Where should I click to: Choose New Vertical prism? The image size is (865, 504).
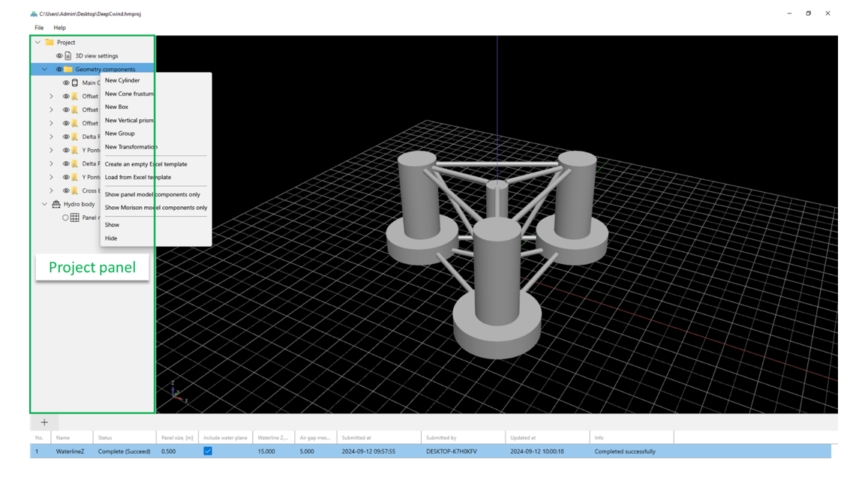[129, 120]
